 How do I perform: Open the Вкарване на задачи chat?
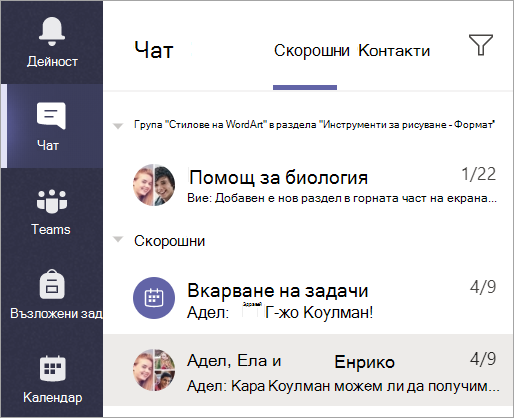point(308,299)
